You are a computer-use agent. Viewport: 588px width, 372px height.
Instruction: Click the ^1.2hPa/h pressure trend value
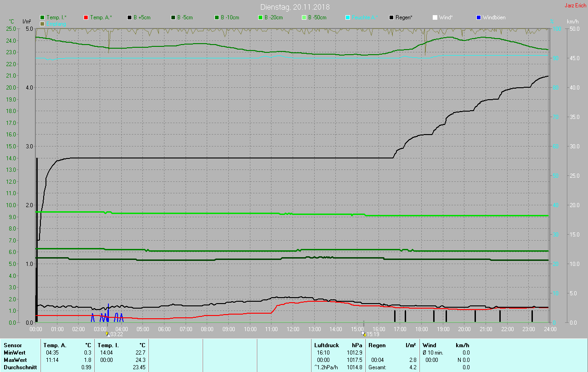[327, 367]
